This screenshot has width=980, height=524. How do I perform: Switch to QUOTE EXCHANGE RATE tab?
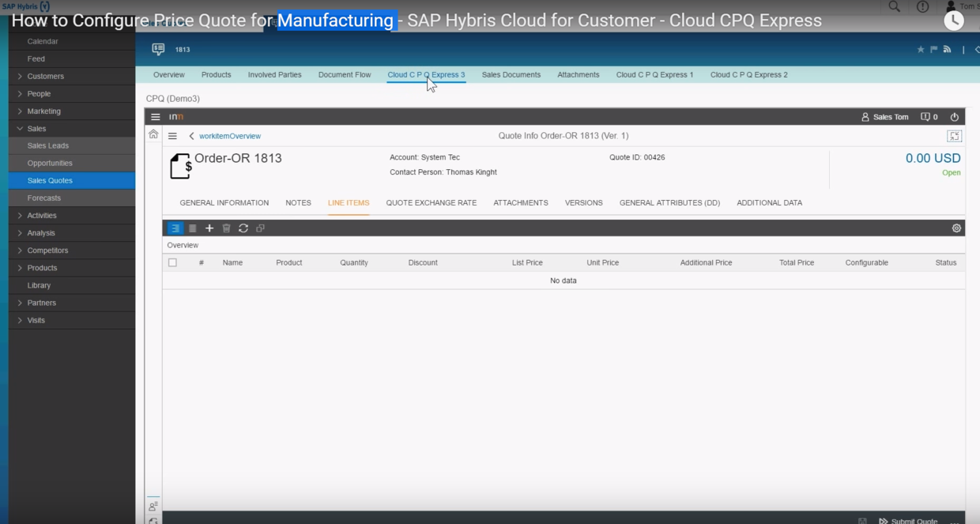click(x=432, y=203)
